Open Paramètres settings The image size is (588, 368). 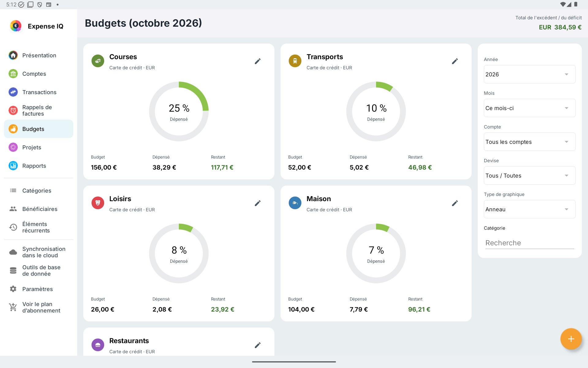[39, 289]
